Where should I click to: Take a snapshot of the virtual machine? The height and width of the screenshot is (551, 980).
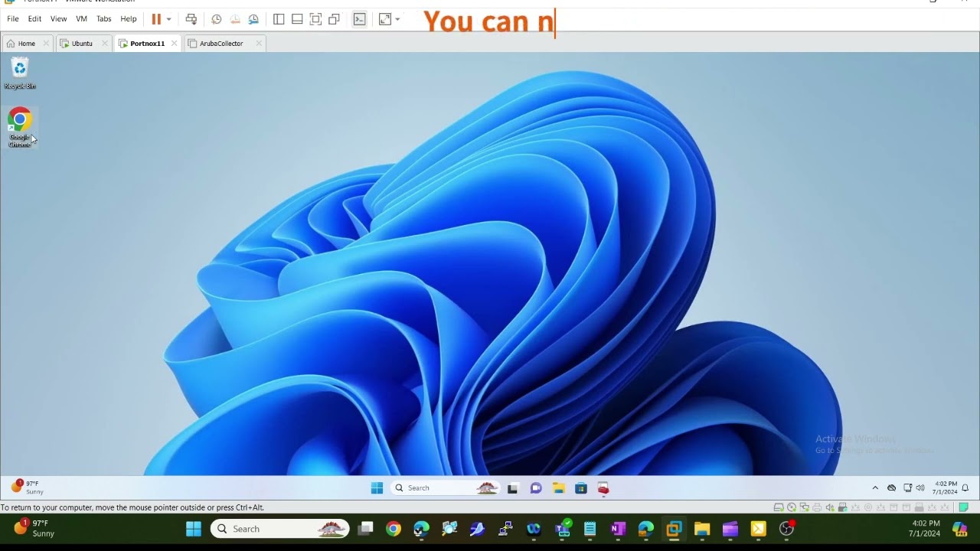(x=217, y=19)
